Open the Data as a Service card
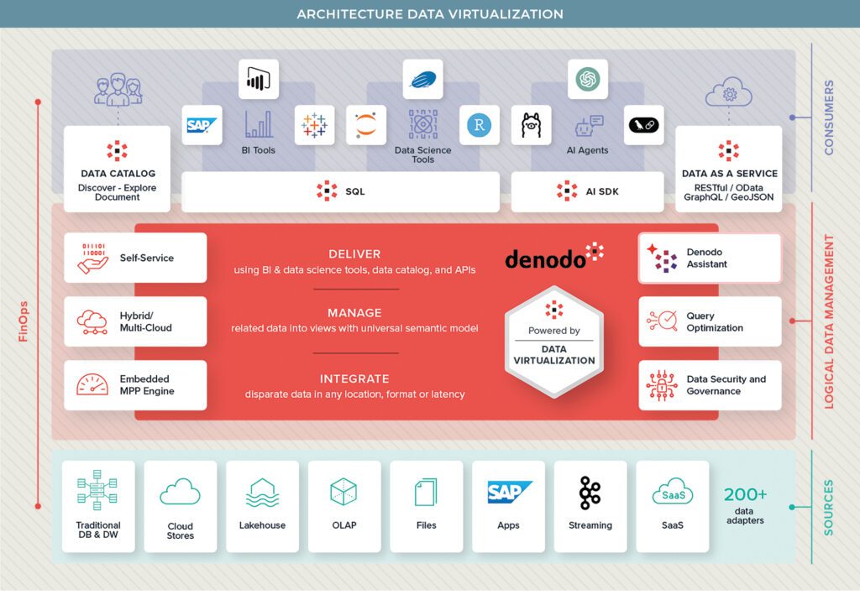 (729, 169)
